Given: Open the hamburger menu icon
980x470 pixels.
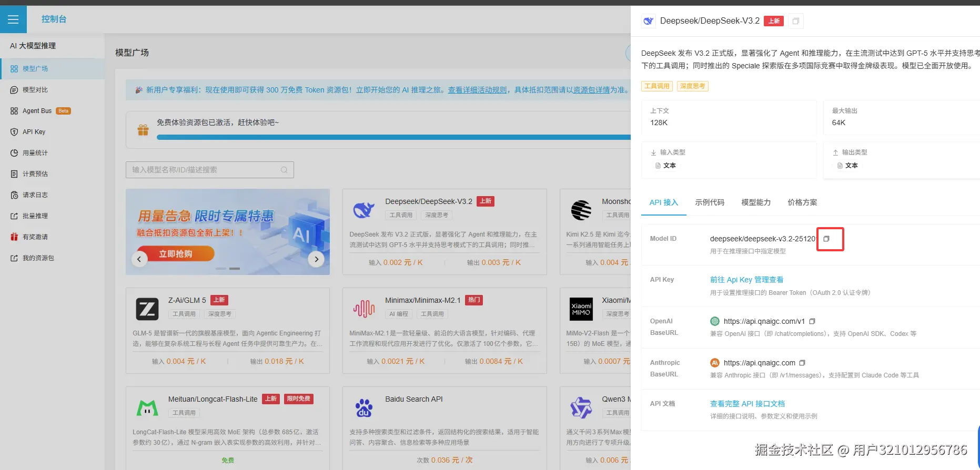Looking at the screenshot, I should tap(13, 19).
